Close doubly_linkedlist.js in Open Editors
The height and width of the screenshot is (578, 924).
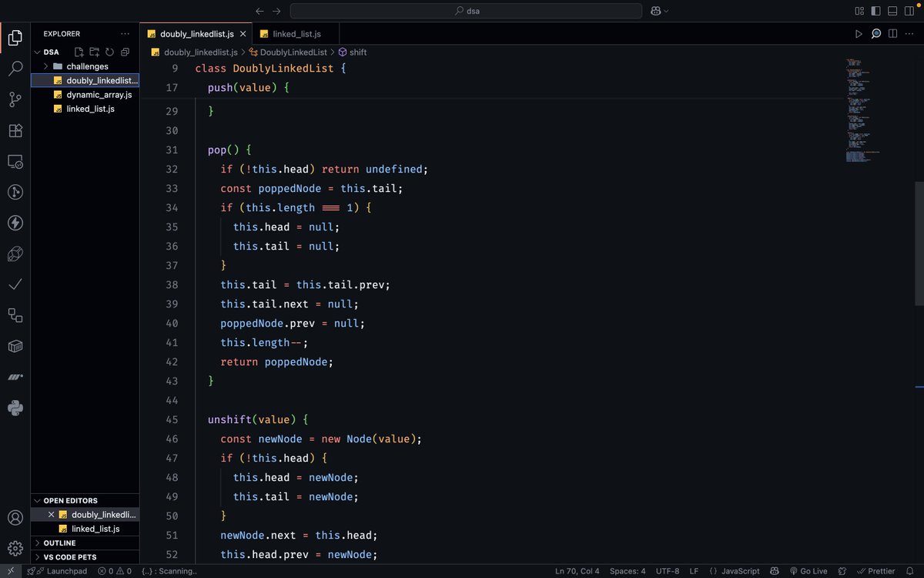click(52, 515)
